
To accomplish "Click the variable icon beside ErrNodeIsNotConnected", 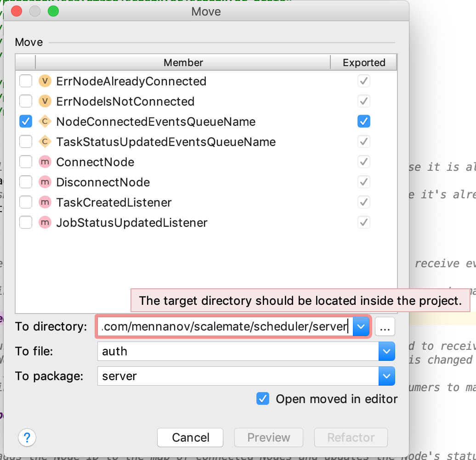I will coord(45,101).
